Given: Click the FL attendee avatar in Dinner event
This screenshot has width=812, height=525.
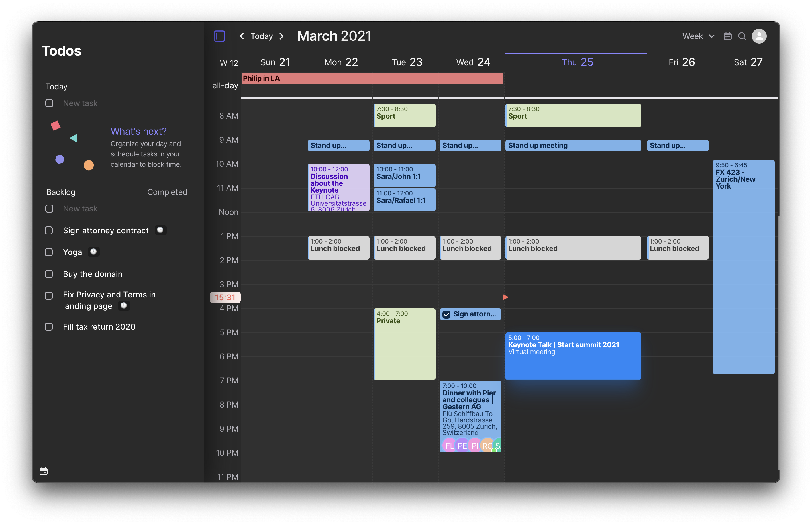Looking at the screenshot, I should 449,445.
